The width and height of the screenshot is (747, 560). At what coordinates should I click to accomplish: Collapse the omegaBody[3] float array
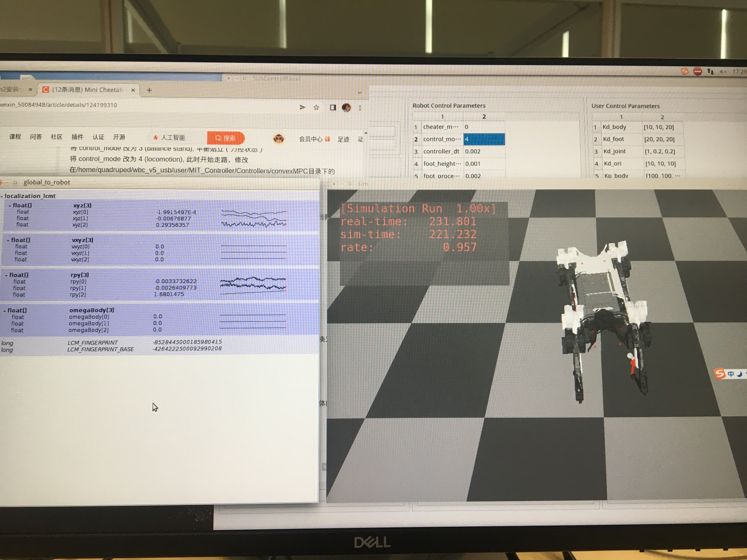[4, 310]
